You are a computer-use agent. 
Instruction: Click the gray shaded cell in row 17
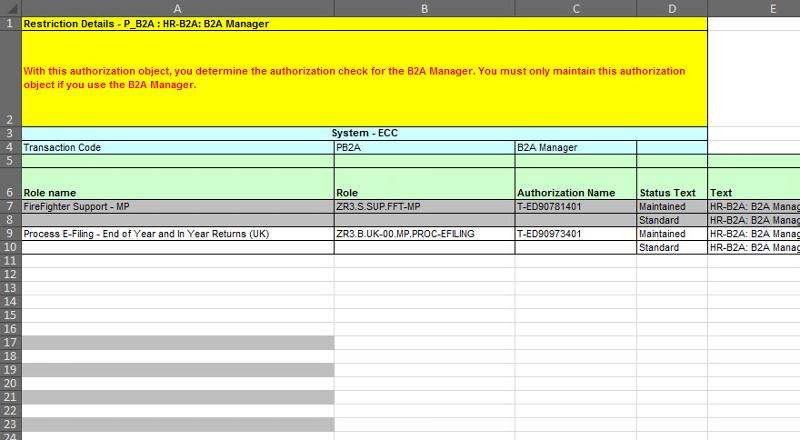point(178,343)
